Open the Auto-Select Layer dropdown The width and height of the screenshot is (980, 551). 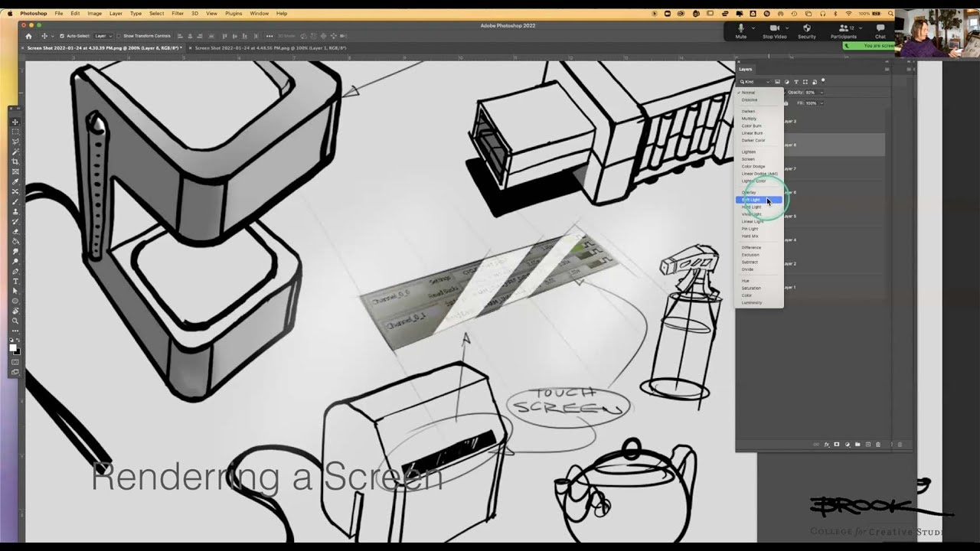(x=103, y=36)
